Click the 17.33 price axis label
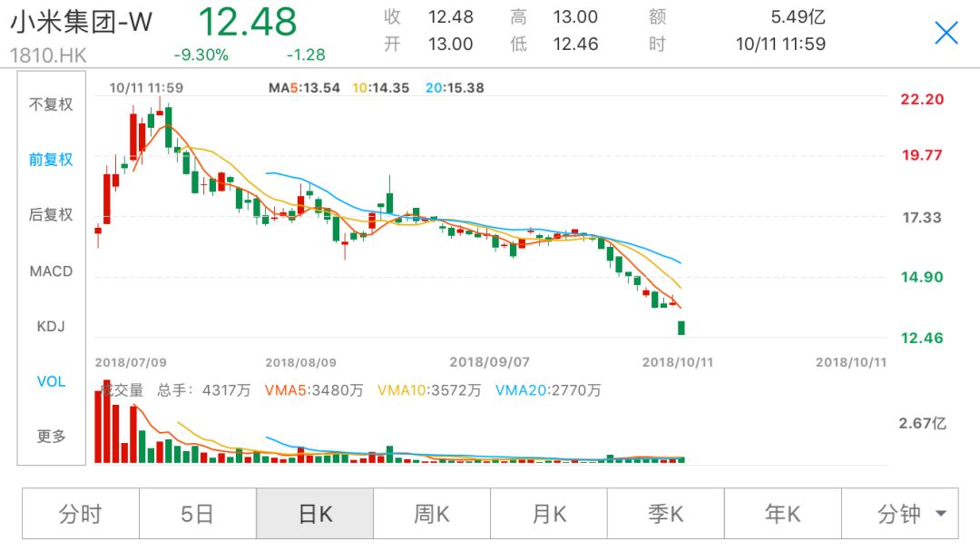 click(922, 218)
